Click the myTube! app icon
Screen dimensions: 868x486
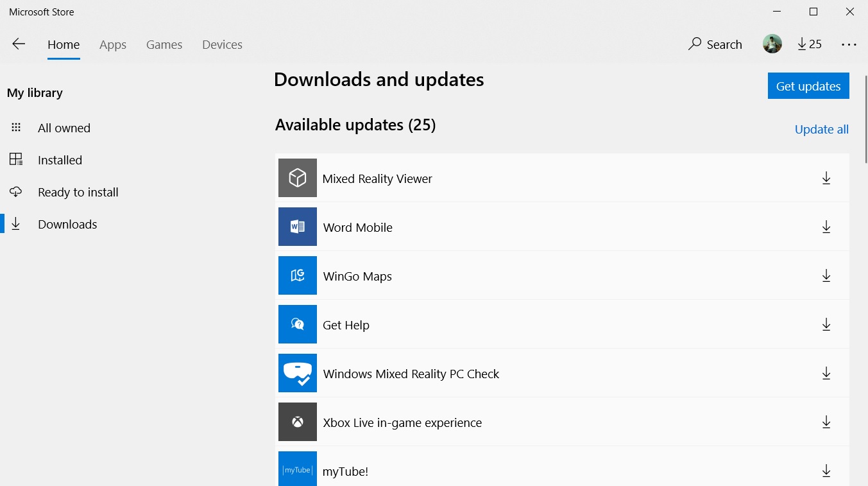click(x=298, y=469)
